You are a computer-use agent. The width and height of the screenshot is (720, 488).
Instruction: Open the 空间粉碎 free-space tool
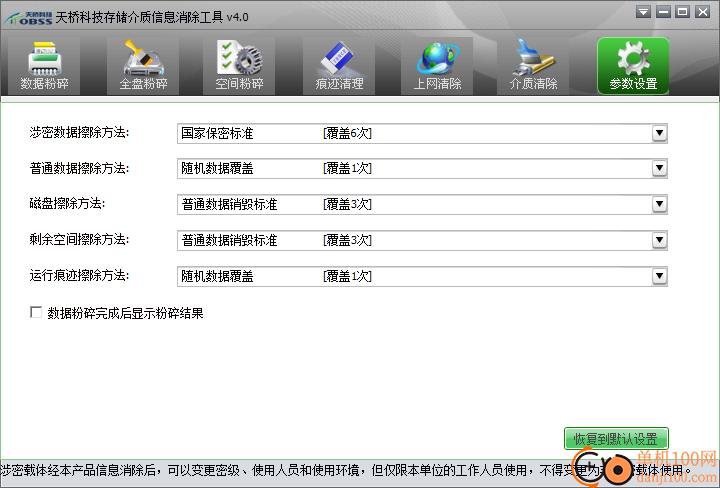(239, 66)
